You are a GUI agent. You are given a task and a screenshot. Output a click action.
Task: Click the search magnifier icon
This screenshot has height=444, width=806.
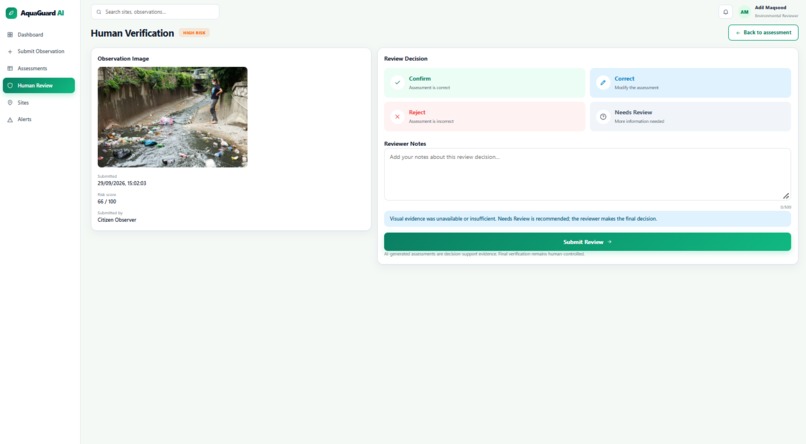[x=99, y=12]
